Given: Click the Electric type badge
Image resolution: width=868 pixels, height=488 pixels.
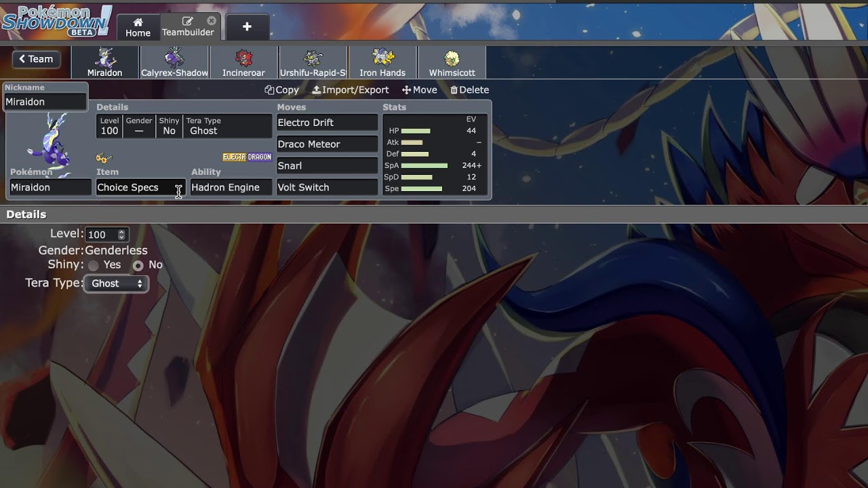Looking at the screenshot, I should pyautogui.click(x=234, y=157).
